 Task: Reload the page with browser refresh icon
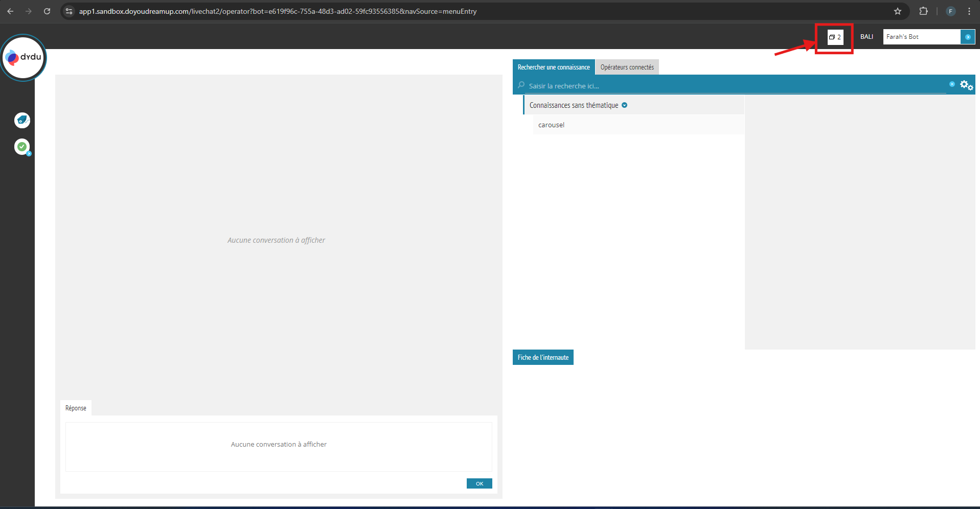coord(47,11)
